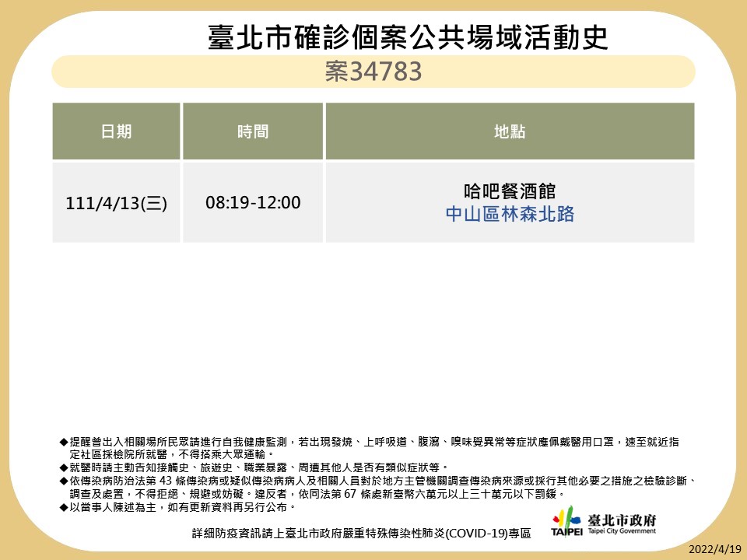Click the first note beginning 提醒曾出入相關場所
This screenshot has width=747, height=560.
(369, 442)
